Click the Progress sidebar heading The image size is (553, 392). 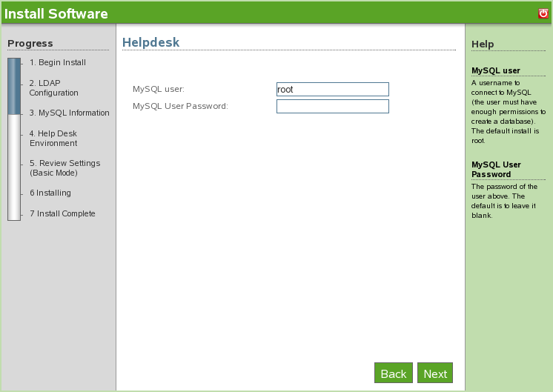30,44
